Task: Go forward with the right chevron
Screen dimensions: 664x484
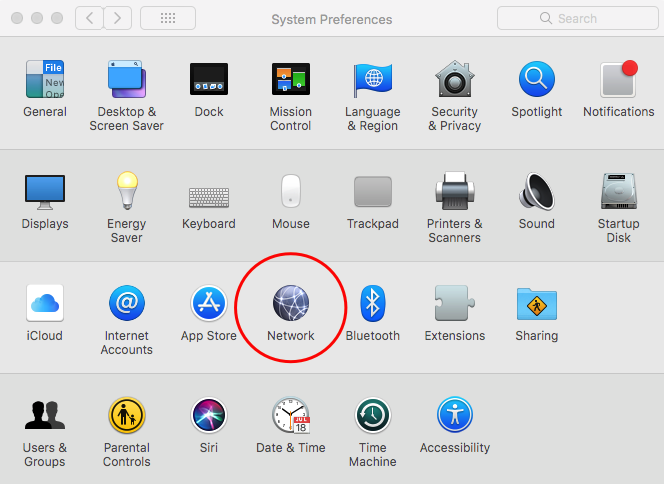Action: tap(117, 18)
